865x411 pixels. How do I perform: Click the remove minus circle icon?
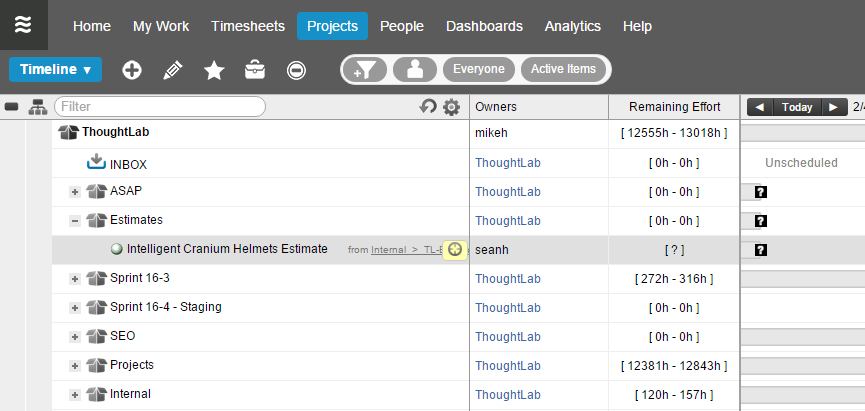tap(296, 70)
